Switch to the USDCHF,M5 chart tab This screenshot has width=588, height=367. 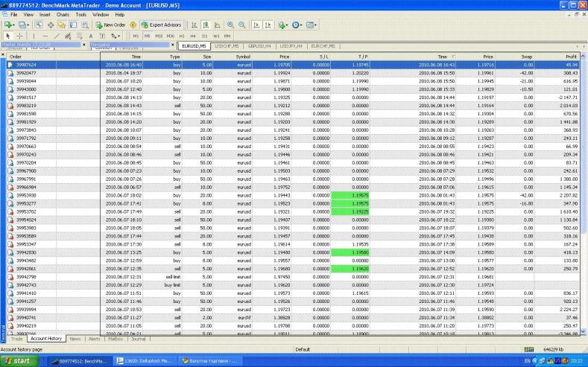(x=227, y=46)
